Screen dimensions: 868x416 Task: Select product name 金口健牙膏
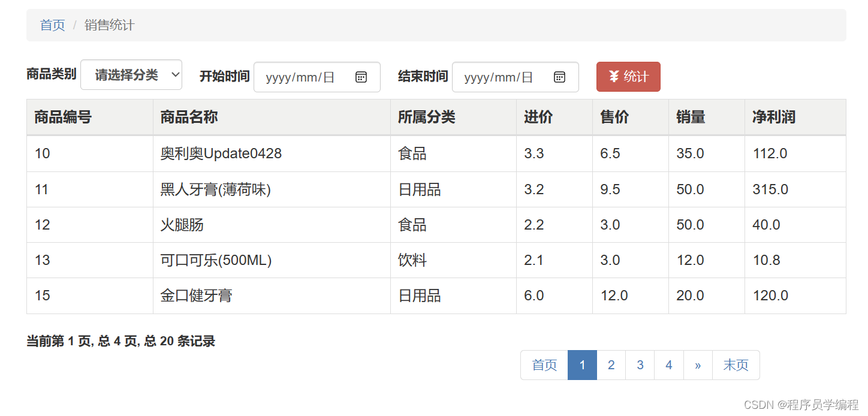196,296
